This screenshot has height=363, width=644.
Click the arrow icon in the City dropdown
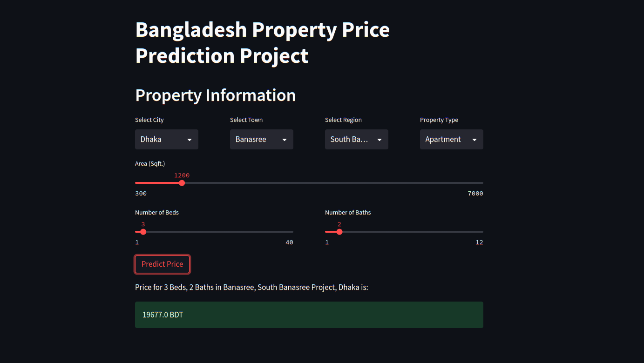coord(190,140)
